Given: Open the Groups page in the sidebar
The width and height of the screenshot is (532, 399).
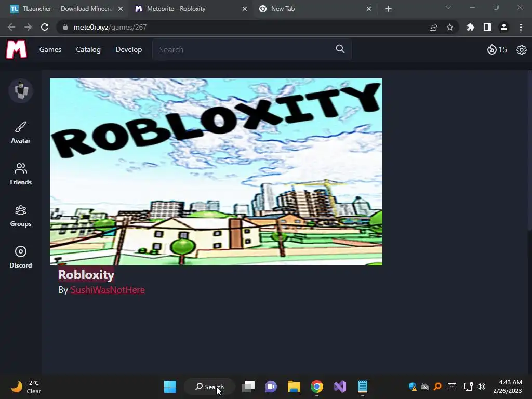Looking at the screenshot, I should click(21, 216).
